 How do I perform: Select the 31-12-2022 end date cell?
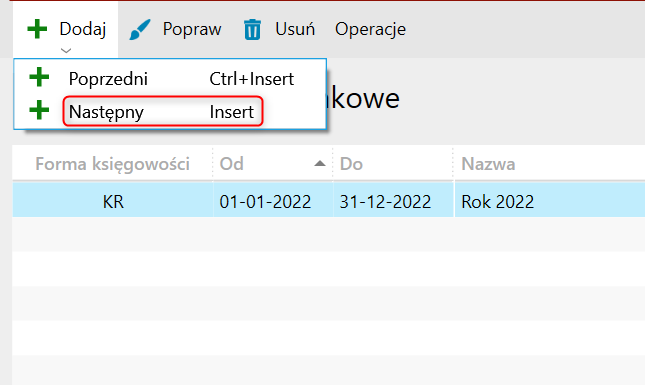(393, 202)
